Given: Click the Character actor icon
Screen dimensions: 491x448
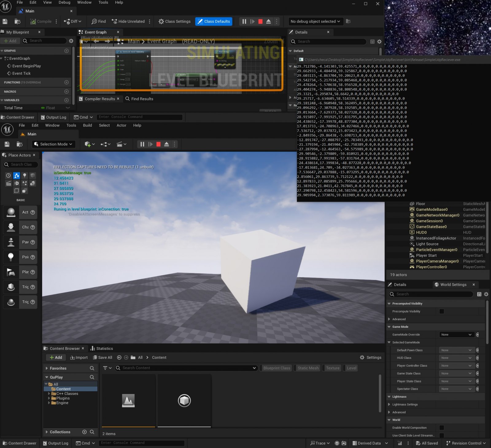Looking at the screenshot, I should 11,228.
